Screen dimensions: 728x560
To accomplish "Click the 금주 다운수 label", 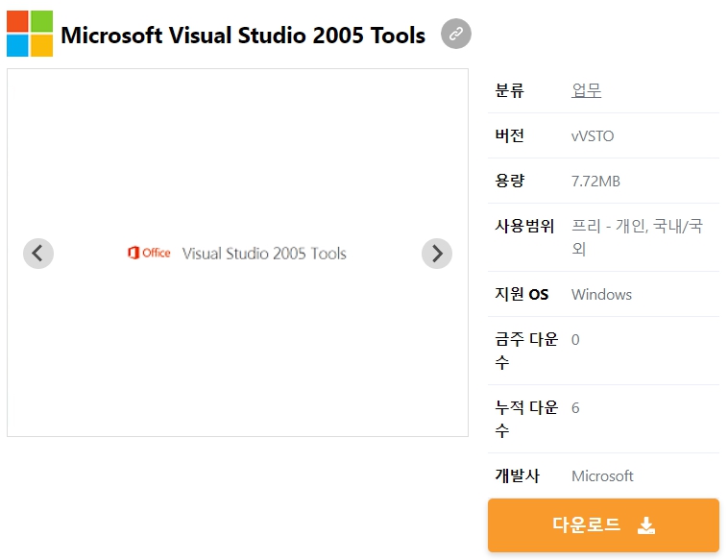I will pos(526,351).
